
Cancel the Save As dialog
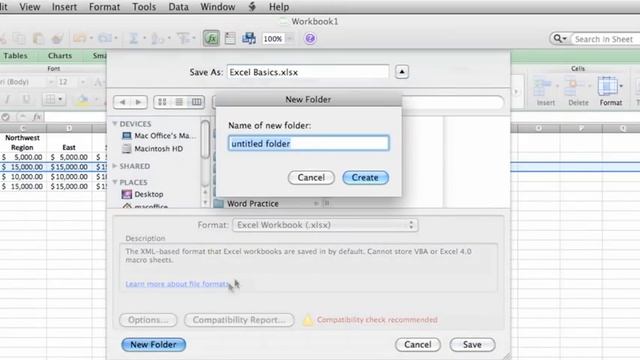(x=418, y=344)
